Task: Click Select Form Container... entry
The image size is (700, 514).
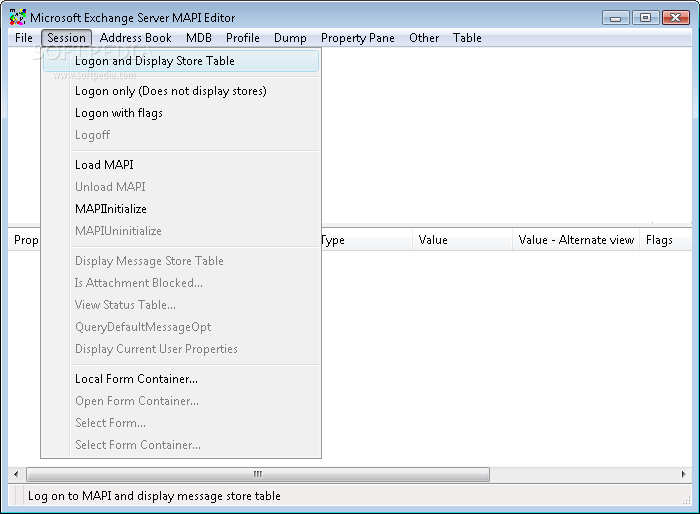Action: [181, 445]
